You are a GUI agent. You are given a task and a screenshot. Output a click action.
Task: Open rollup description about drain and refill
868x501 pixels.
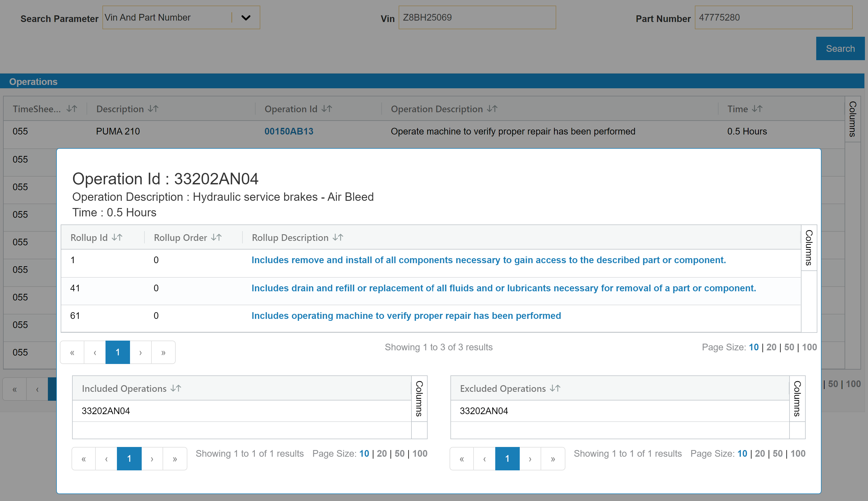point(504,288)
